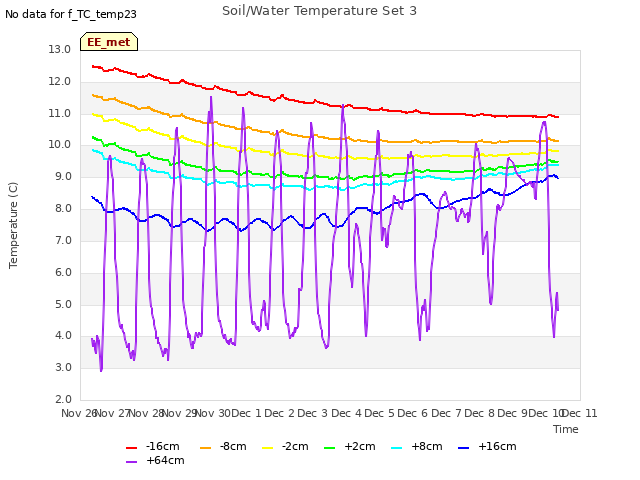Click the 5.0 y-axis tick label
This screenshot has width=640, height=480.
pyautogui.click(x=63, y=304)
